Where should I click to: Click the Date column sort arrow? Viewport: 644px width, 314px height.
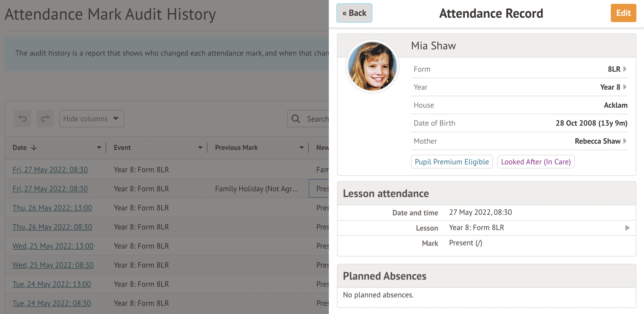point(34,147)
